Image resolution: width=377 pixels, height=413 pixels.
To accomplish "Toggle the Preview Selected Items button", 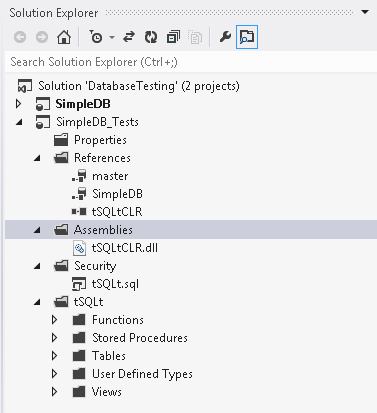I will pyautogui.click(x=247, y=37).
